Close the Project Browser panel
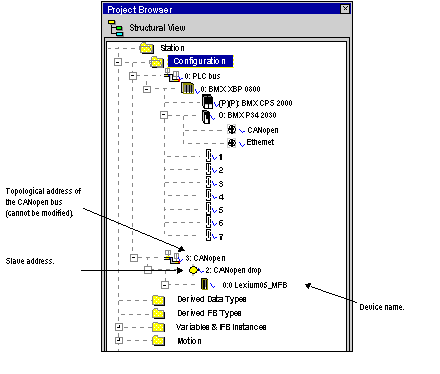 tap(345, 9)
